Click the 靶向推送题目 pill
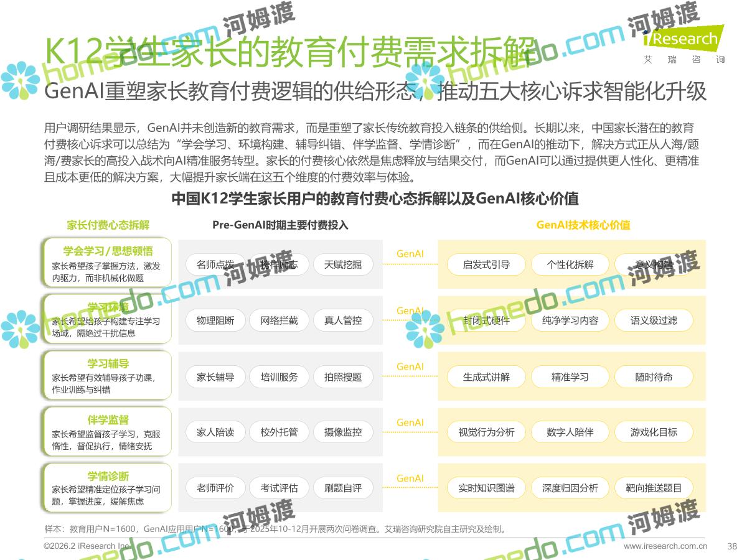This screenshot has height=560, width=747. pos(653,488)
